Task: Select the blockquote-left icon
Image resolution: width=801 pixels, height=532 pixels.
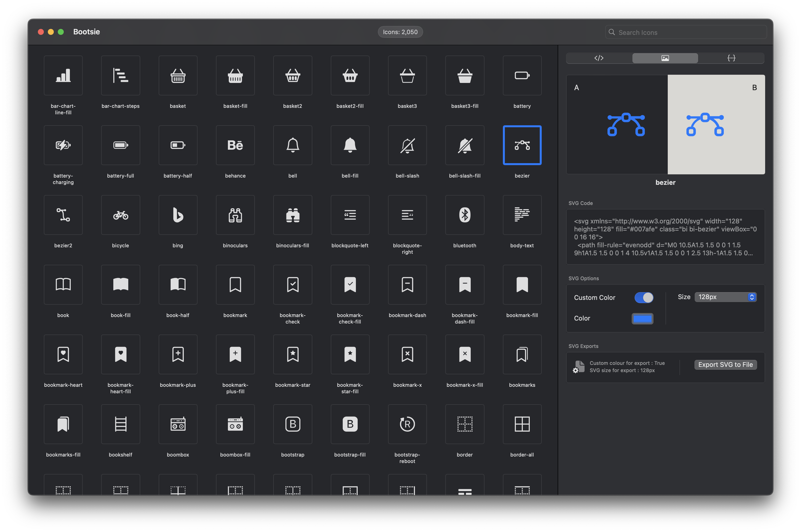Action: click(x=350, y=215)
